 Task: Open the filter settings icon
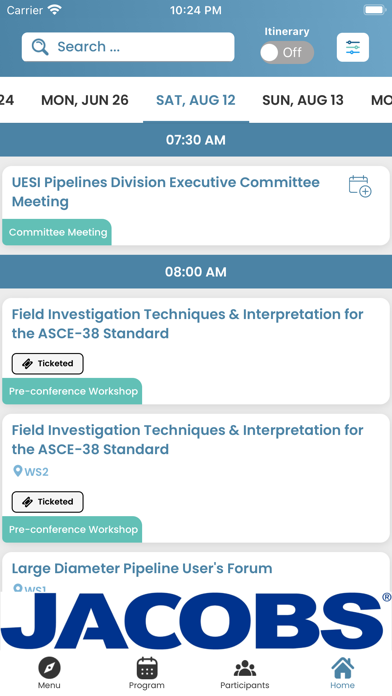pyautogui.click(x=352, y=47)
